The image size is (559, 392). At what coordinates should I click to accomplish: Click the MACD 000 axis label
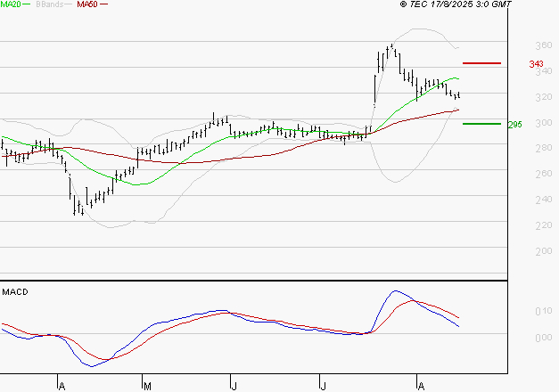coord(544,338)
